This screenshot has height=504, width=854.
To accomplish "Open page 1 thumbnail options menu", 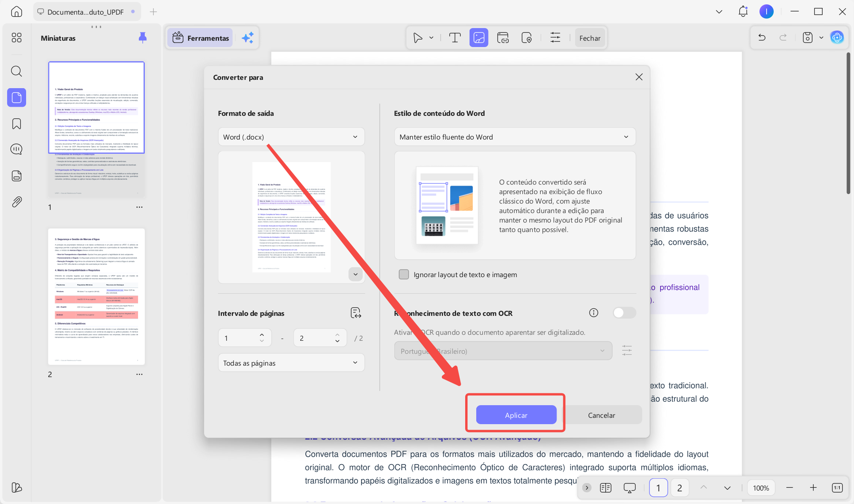I will pyautogui.click(x=139, y=207).
